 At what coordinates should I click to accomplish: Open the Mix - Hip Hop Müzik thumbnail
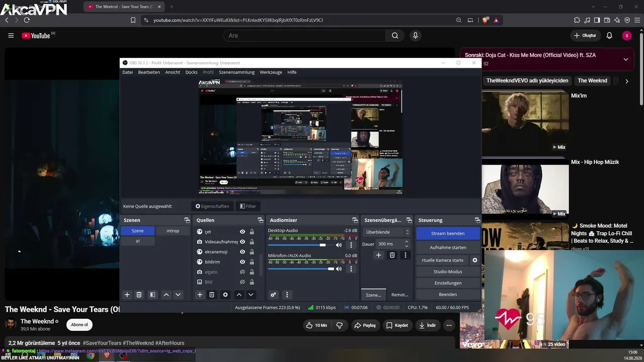pyautogui.click(x=525, y=189)
